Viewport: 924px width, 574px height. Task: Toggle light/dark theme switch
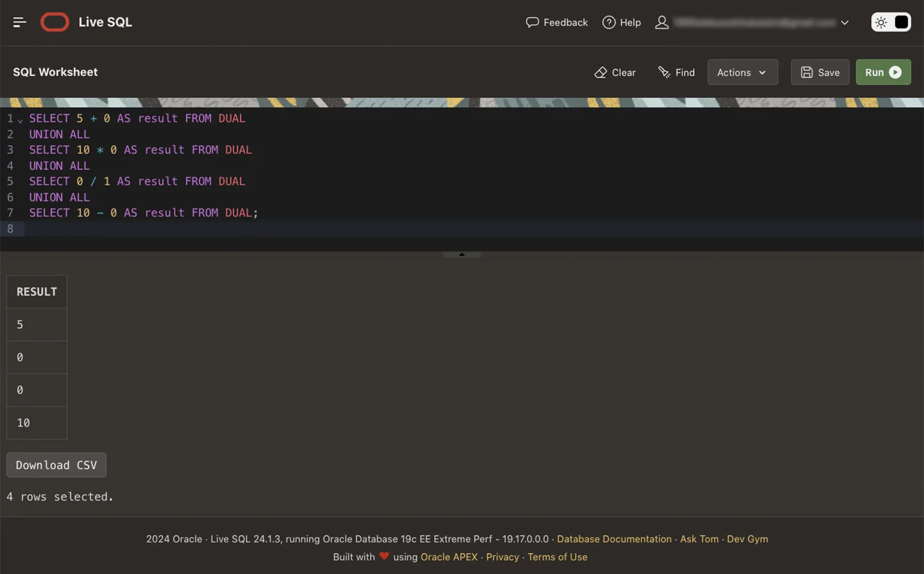tap(890, 22)
